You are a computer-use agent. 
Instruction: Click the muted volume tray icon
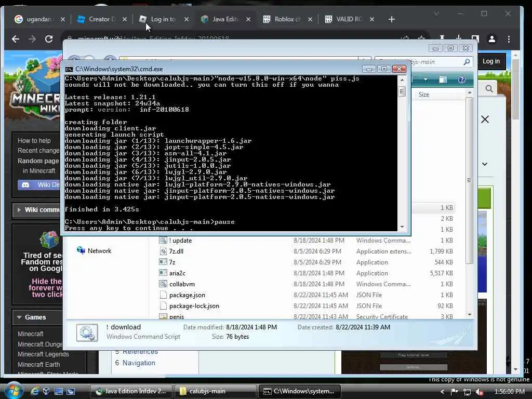click(480, 392)
